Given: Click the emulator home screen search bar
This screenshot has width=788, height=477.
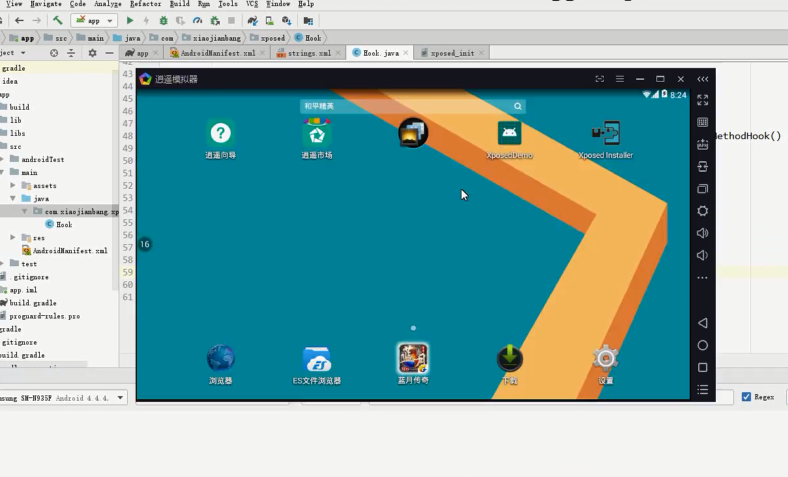Looking at the screenshot, I should coord(412,106).
